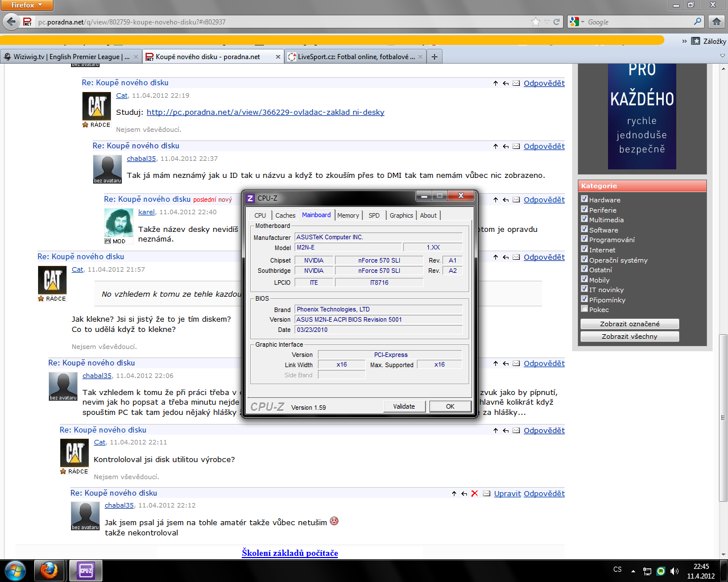Image resolution: width=728 pixels, height=582 pixels.
Task: Open the Upravit link on the last post
Action: coord(507,493)
